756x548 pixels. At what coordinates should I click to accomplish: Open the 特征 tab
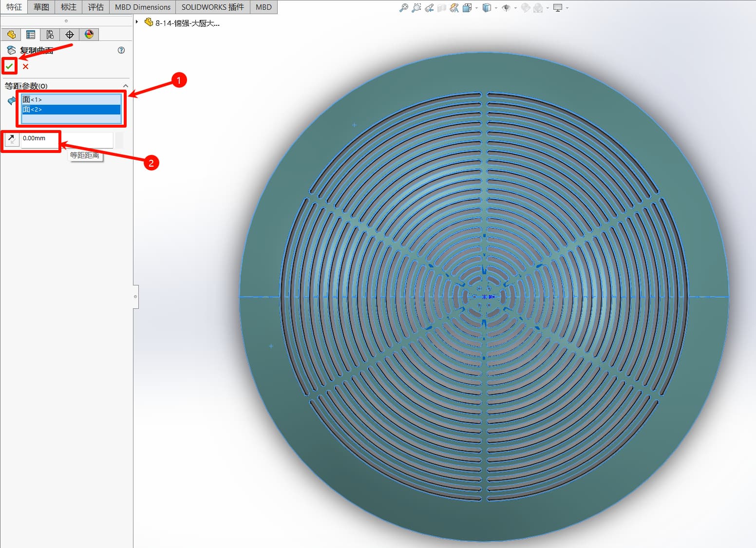(14, 7)
